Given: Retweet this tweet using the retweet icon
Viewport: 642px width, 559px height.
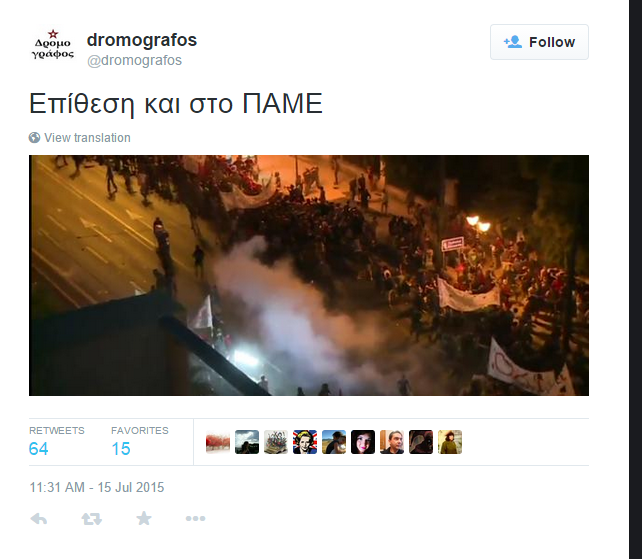Looking at the screenshot, I should click(91, 519).
